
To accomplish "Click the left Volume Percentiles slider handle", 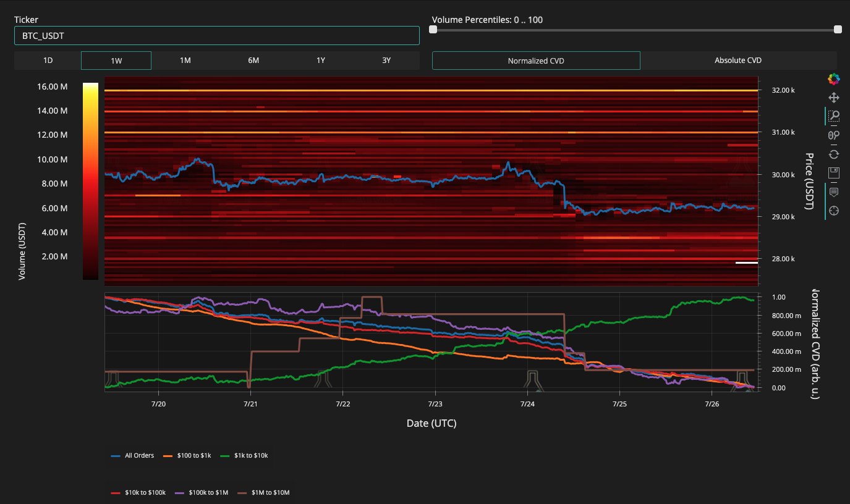I will pyautogui.click(x=433, y=29).
